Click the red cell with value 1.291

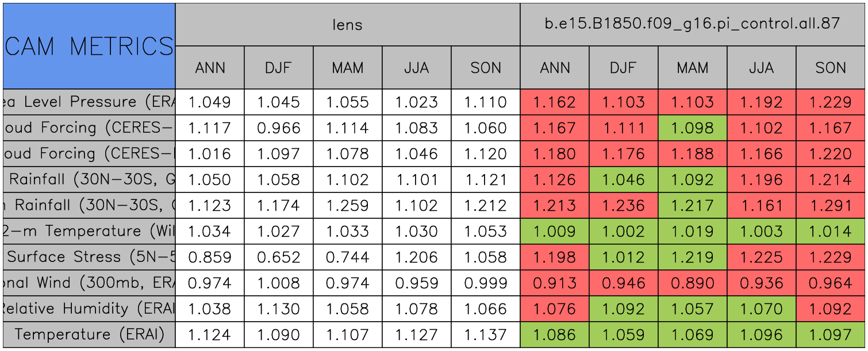831,205
